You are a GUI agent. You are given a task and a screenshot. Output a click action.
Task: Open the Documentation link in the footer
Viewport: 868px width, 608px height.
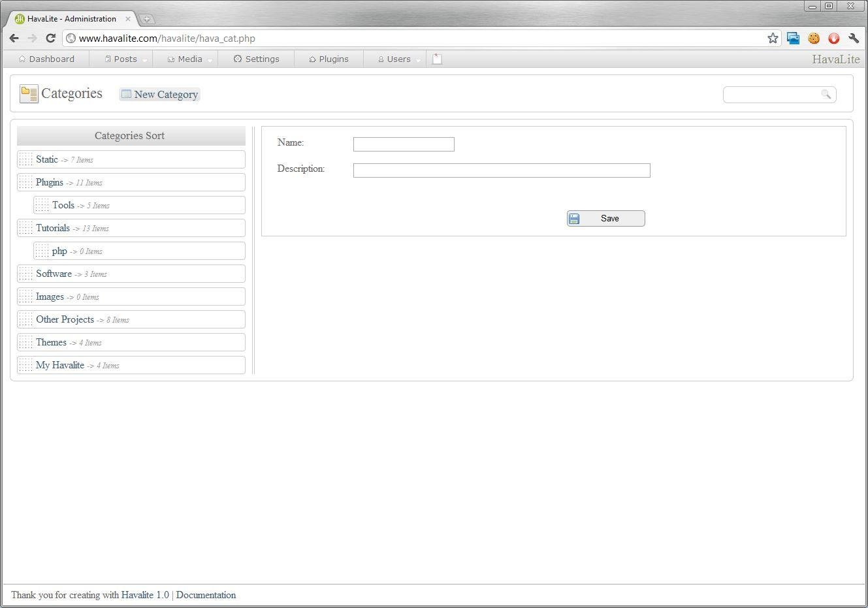[206, 595]
